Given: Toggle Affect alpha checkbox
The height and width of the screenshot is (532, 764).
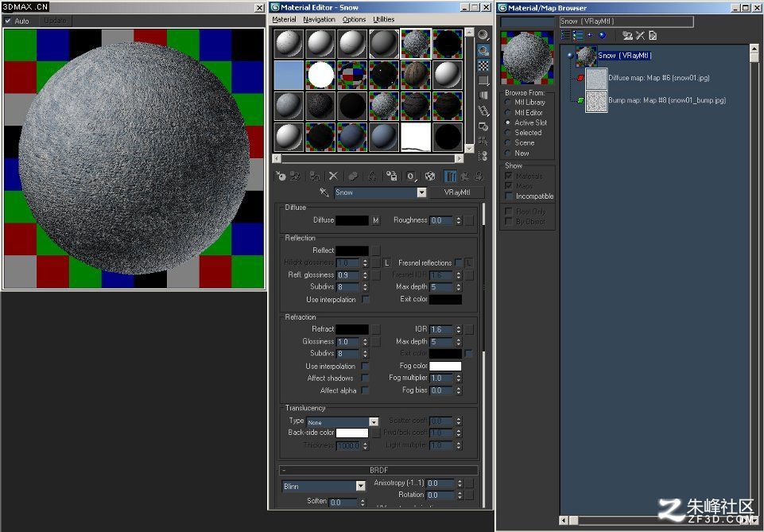Looking at the screenshot, I should coord(365,390).
